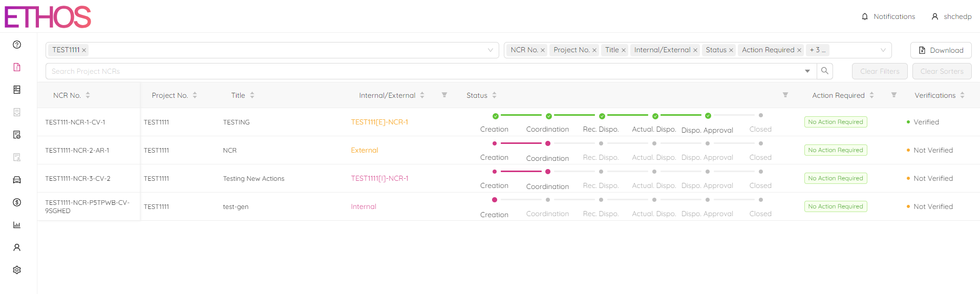Click the Download button
This screenshot has height=294, width=980.
click(x=941, y=50)
